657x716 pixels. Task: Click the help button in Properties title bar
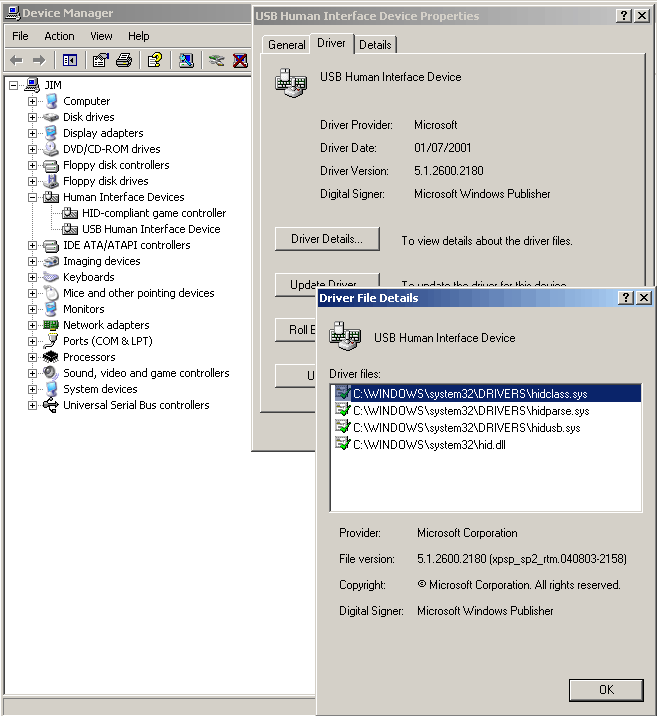(624, 16)
